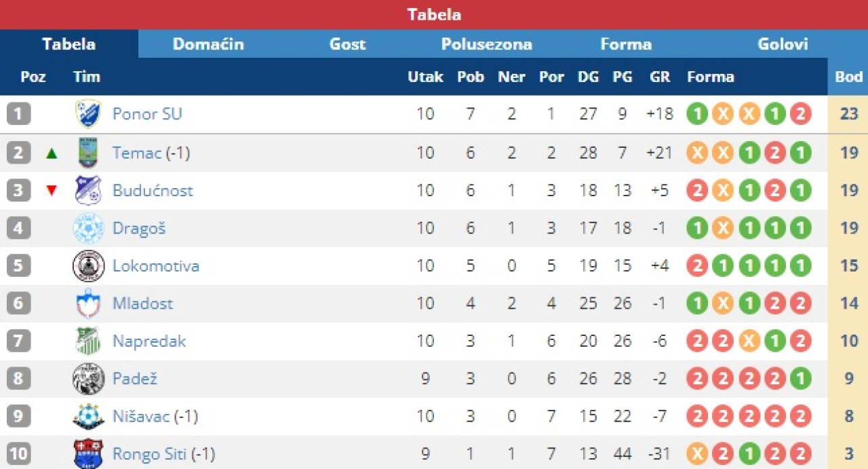Open the Nišavac team link

tap(141, 416)
